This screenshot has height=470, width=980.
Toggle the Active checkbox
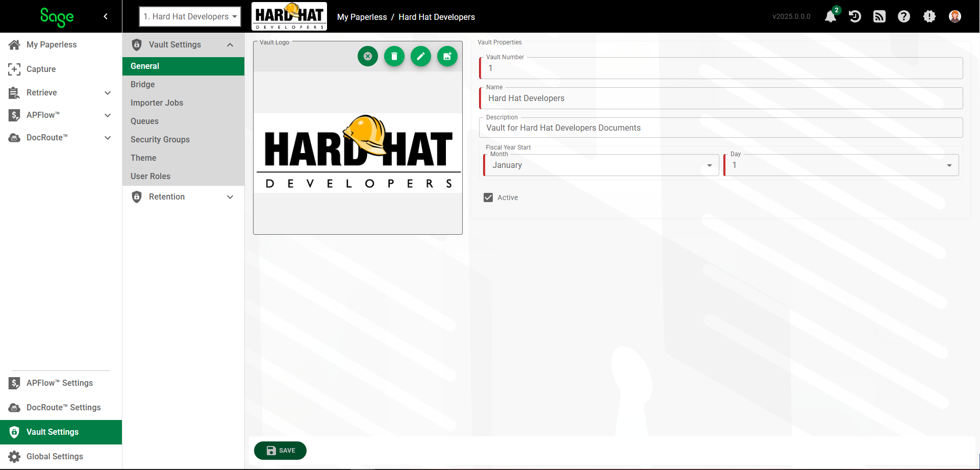[488, 197]
